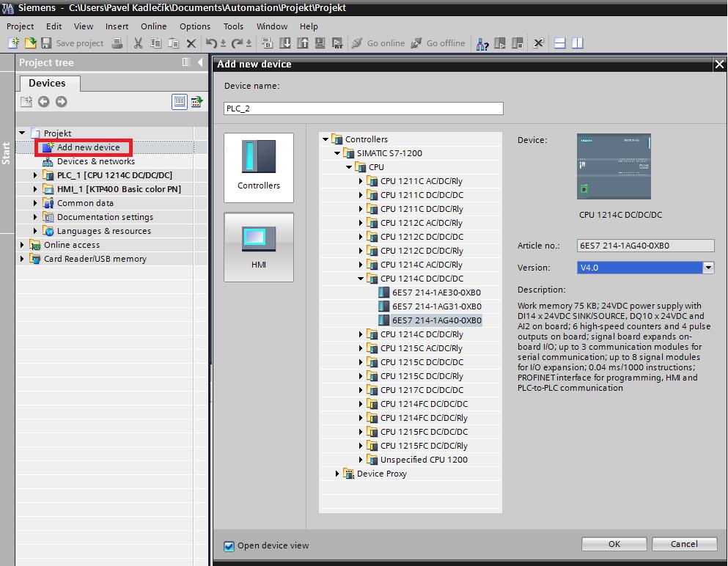Screen dimensions: 728x566
Task: Click the Print toolbar icon
Action: (x=117, y=43)
